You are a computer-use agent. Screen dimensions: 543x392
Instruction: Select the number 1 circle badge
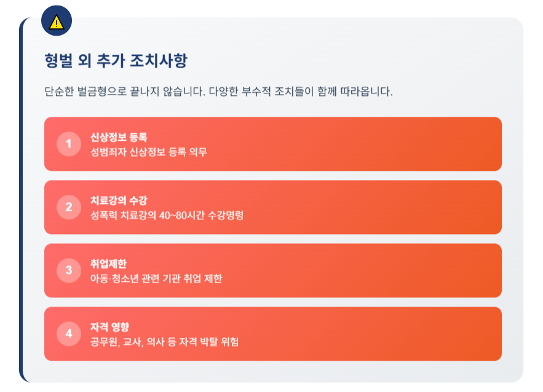(x=69, y=144)
